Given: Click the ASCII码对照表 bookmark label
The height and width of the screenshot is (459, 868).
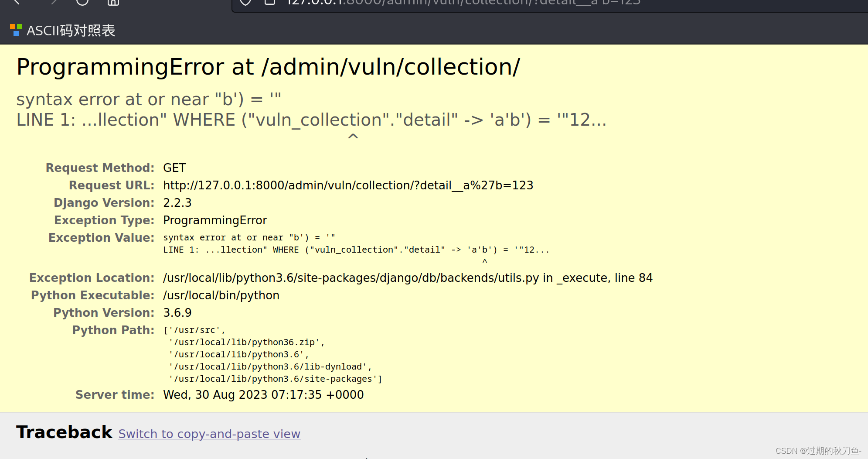Looking at the screenshot, I should 71,31.
